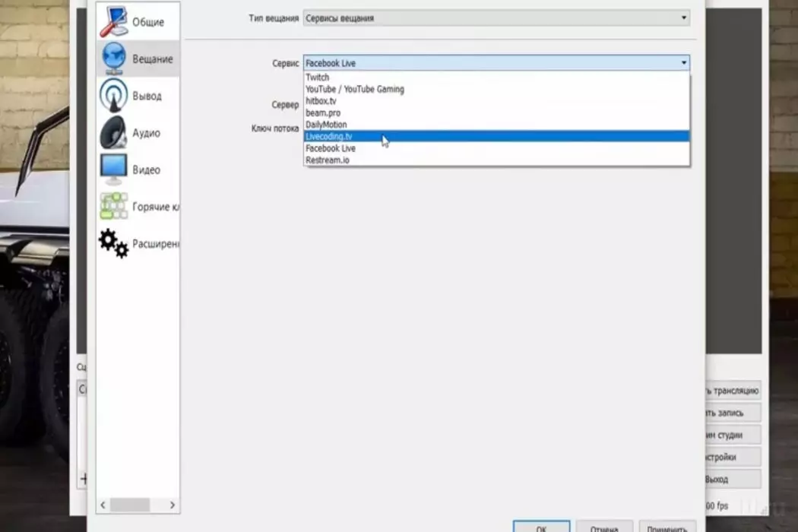Click the Применить button
This screenshot has width=798, height=532.
click(667, 528)
